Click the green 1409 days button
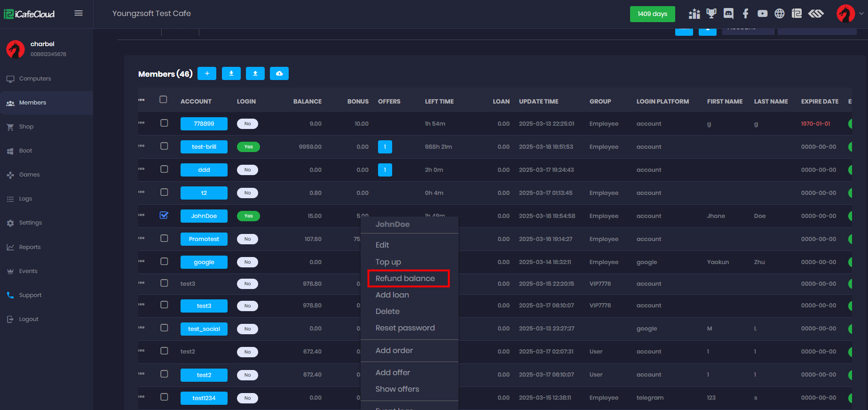 [x=652, y=14]
